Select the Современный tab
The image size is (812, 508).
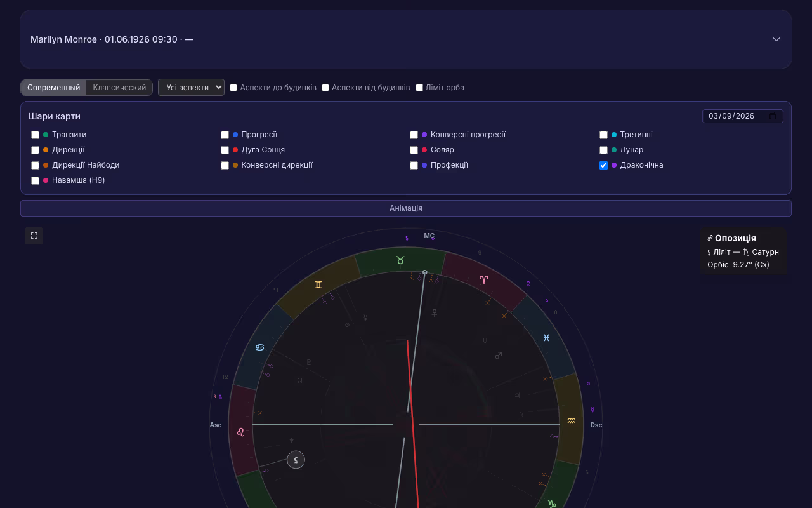pos(54,88)
